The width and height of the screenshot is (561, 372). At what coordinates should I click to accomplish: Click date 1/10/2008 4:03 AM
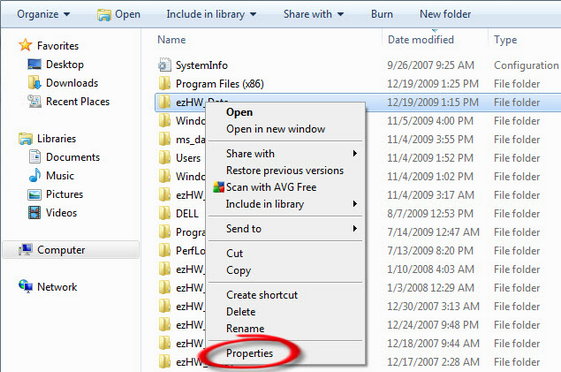(431, 269)
